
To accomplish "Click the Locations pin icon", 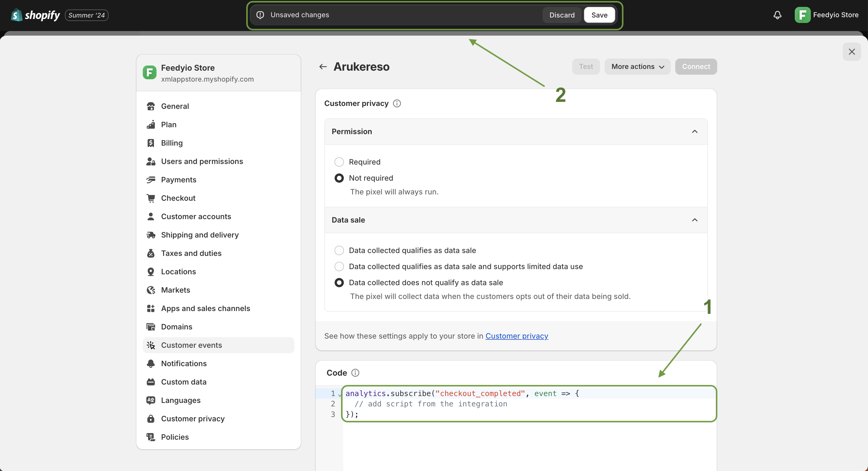I will coord(151,272).
